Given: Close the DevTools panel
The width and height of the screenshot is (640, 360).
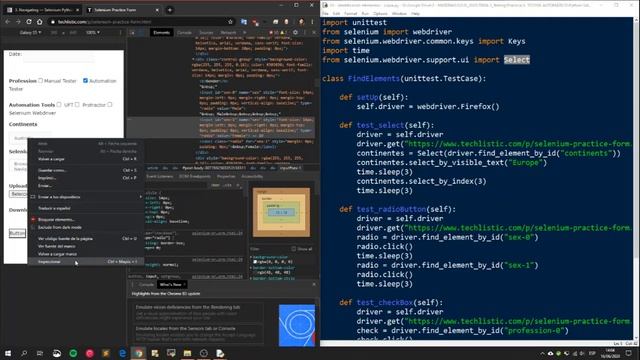Looking at the screenshot, I should pos(314,33).
